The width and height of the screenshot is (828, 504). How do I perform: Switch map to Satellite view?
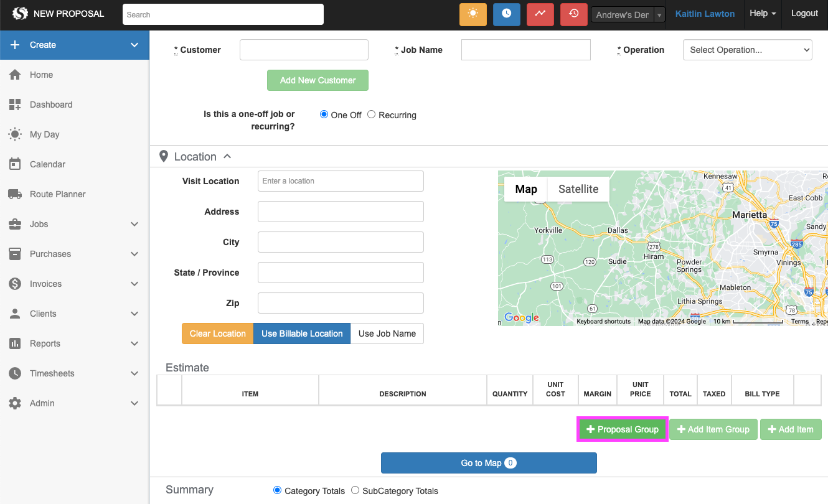point(578,189)
